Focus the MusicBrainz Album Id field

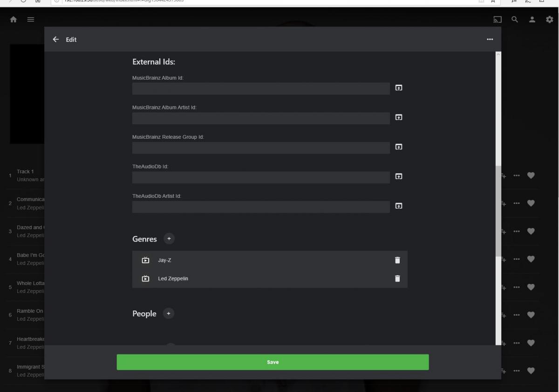pyautogui.click(x=261, y=88)
